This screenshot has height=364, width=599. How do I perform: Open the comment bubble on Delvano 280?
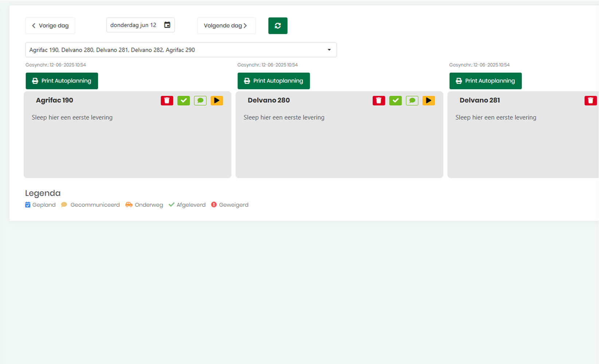click(412, 100)
